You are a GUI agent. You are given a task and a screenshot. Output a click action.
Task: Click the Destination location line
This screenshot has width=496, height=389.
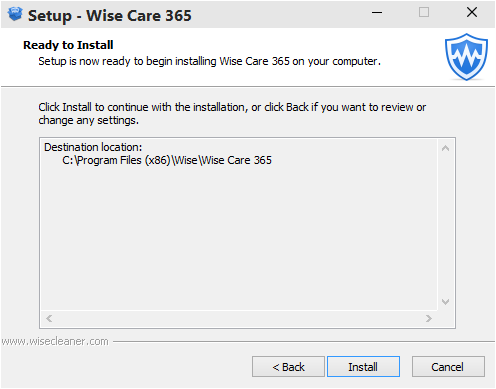(x=93, y=147)
